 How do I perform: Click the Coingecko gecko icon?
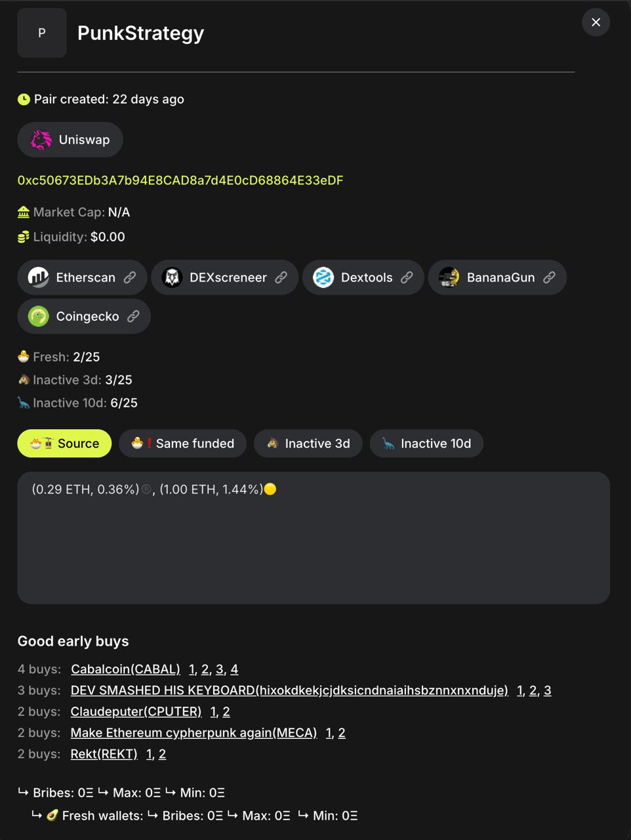coord(39,316)
